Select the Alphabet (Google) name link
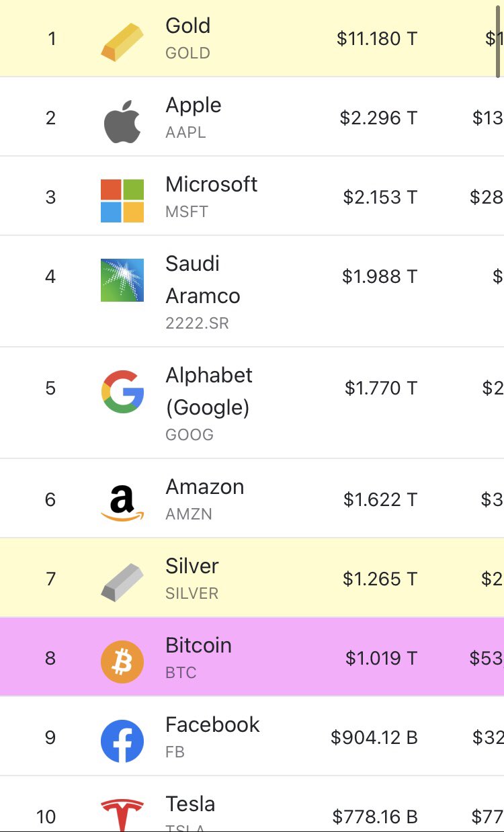This screenshot has height=832, width=504. pyautogui.click(x=209, y=391)
